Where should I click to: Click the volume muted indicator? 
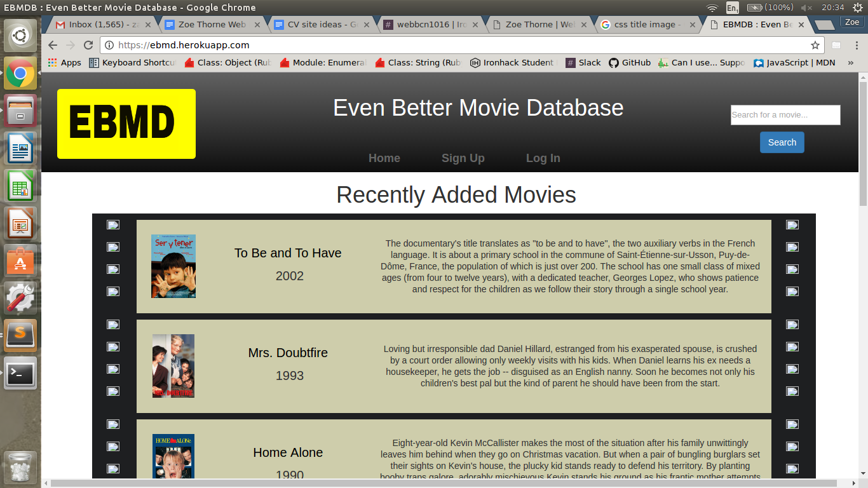pos(807,8)
